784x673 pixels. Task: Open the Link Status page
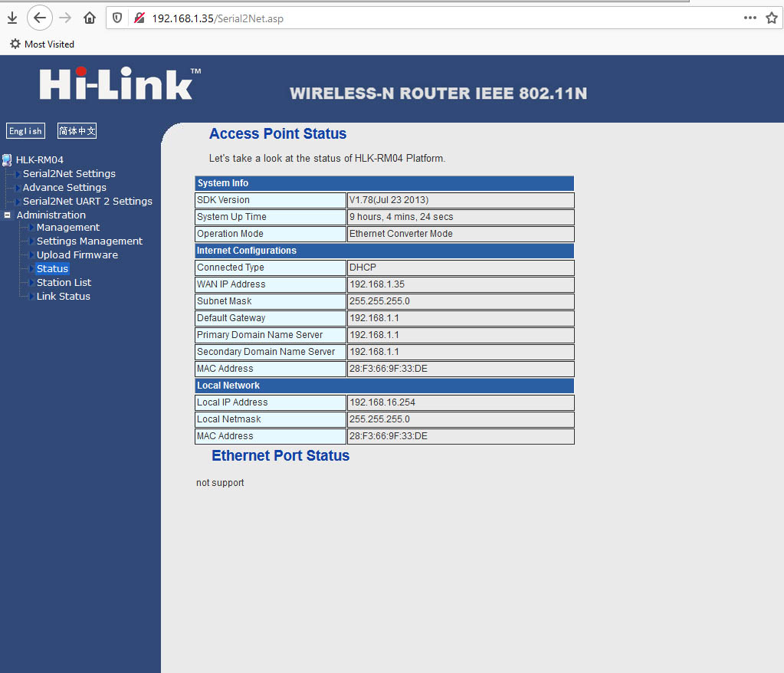click(63, 296)
